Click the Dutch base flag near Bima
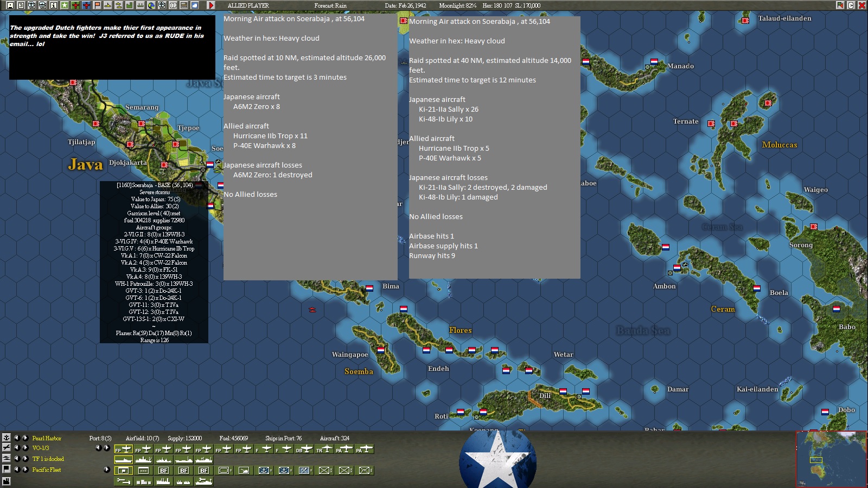This screenshot has height=488, width=868. point(369,288)
